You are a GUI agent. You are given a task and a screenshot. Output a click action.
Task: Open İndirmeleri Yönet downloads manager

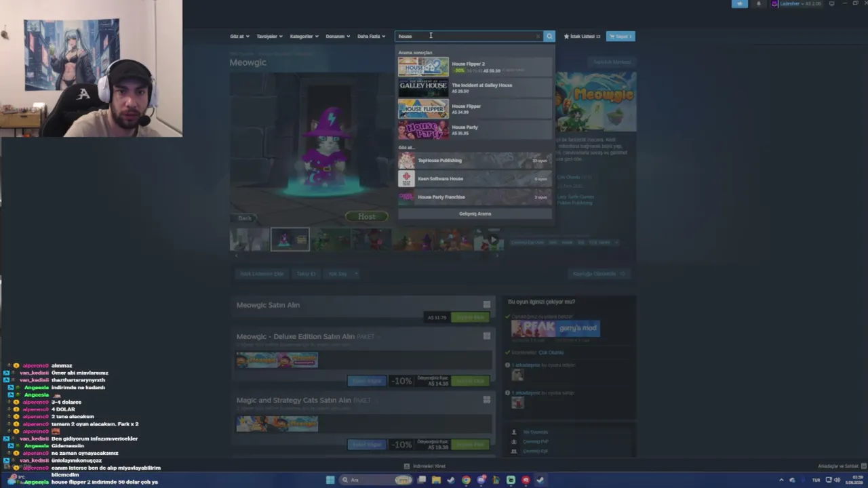coord(425,466)
